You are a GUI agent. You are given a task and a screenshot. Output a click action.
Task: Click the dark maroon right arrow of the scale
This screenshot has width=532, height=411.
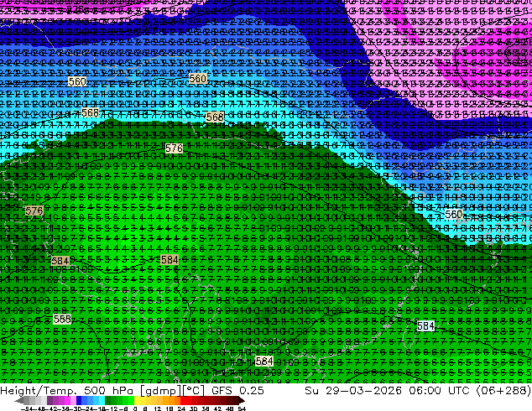241,400
